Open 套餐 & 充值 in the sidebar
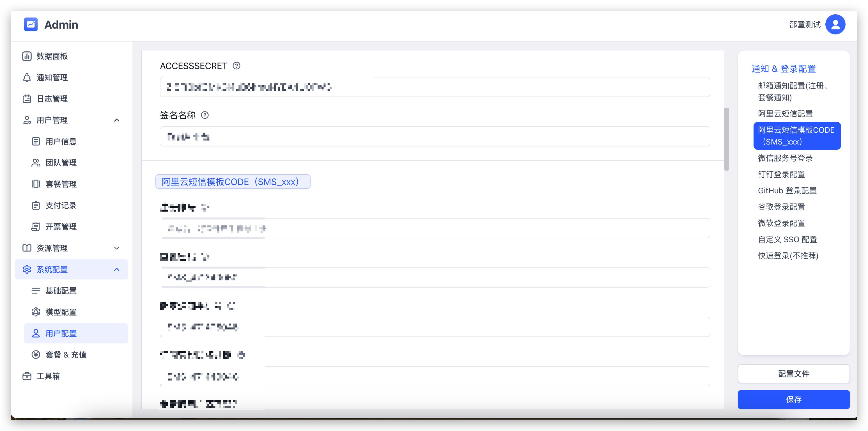The width and height of the screenshot is (868, 431). [66, 354]
